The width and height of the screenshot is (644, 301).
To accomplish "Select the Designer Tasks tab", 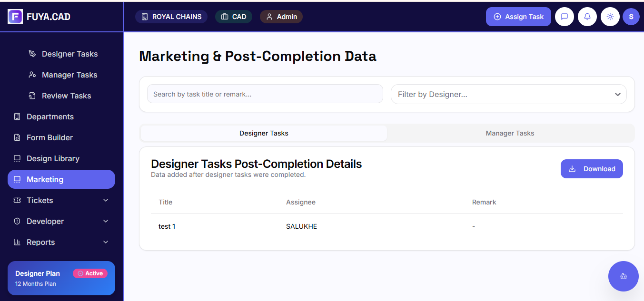I will pos(264,133).
